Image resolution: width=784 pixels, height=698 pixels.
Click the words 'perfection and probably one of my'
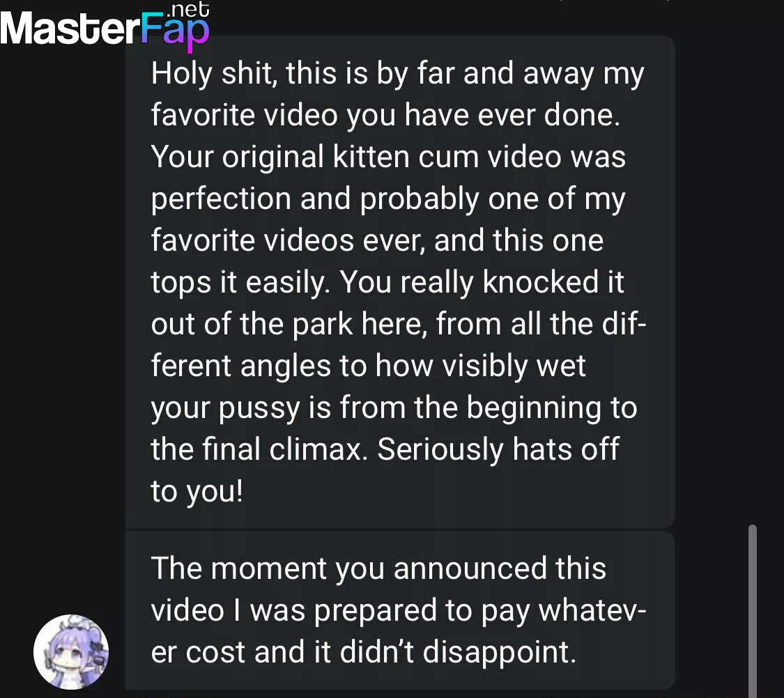[x=388, y=199]
